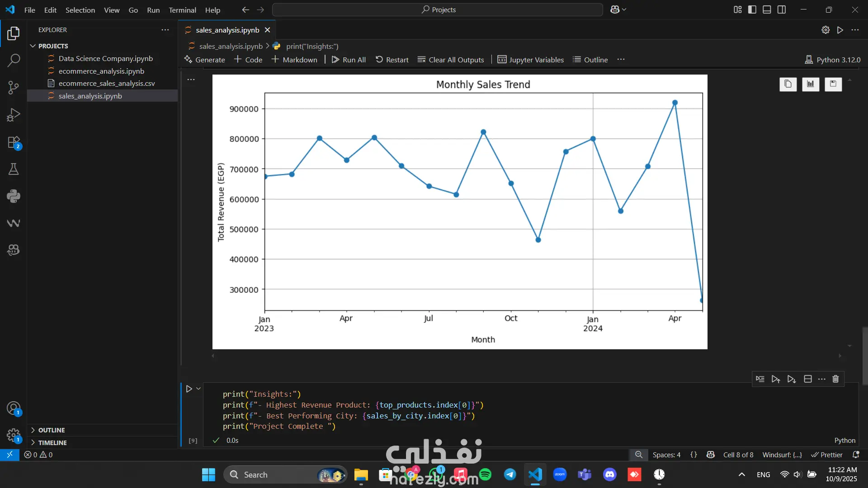Copy chart output to clipboard
The image size is (868, 488).
click(x=788, y=84)
